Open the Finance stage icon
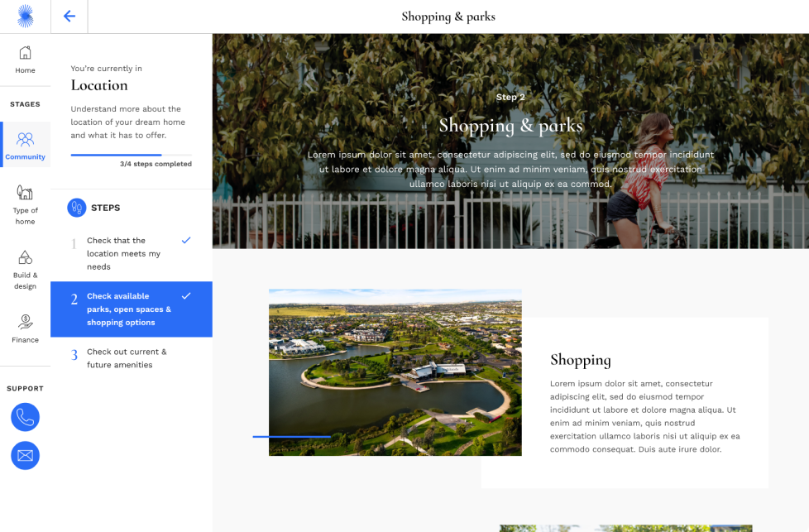 [x=25, y=327]
